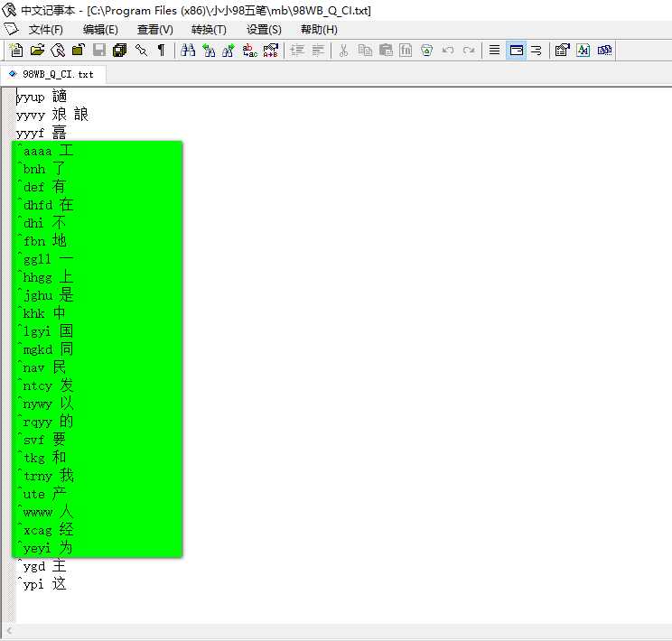
Task: Click the line '^trny 我'
Action: tap(45, 476)
